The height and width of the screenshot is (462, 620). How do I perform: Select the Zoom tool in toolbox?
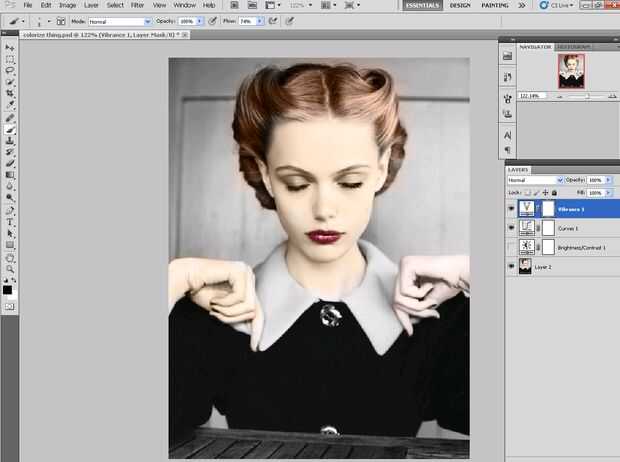pyautogui.click(x=9, y=270)
